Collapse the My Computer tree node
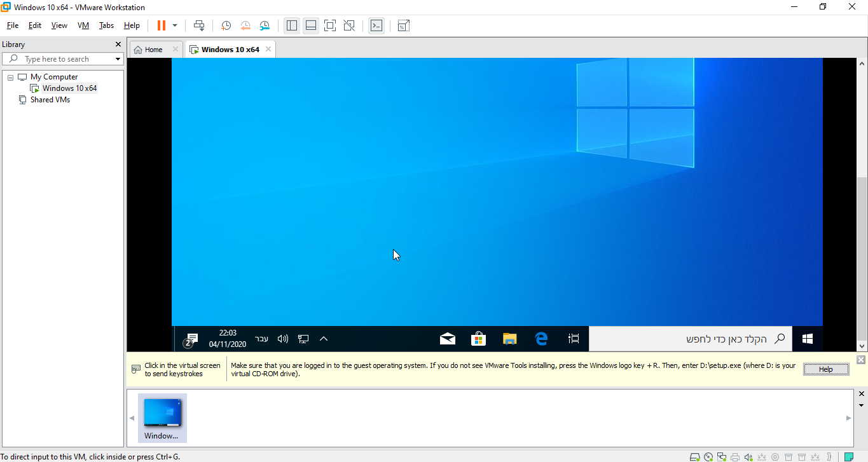 pos(10,77)
